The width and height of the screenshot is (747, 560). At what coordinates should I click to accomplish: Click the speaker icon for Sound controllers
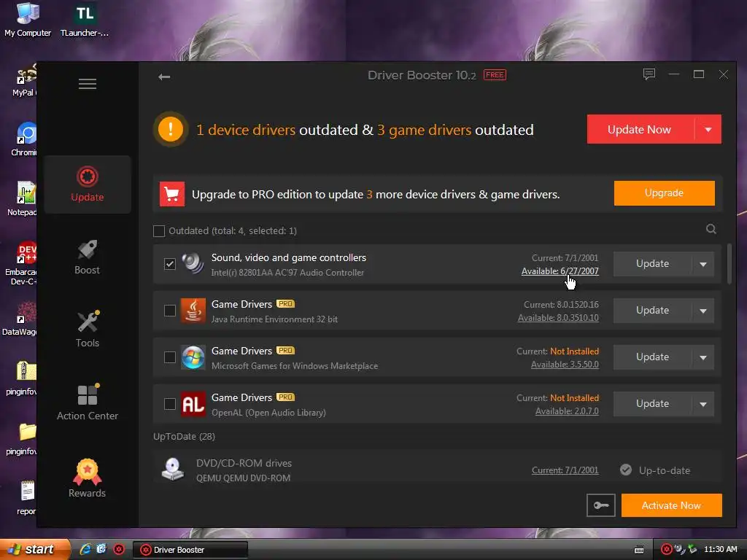click(x=193, y=263)
